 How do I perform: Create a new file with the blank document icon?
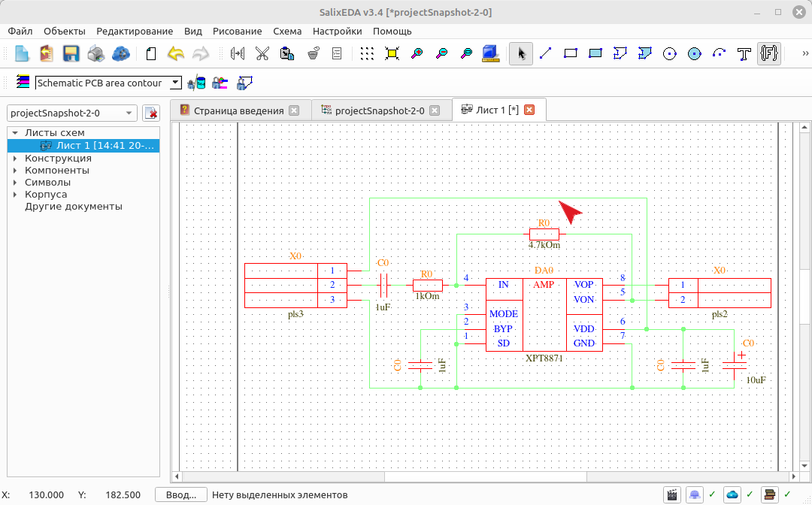click(22, 53)
